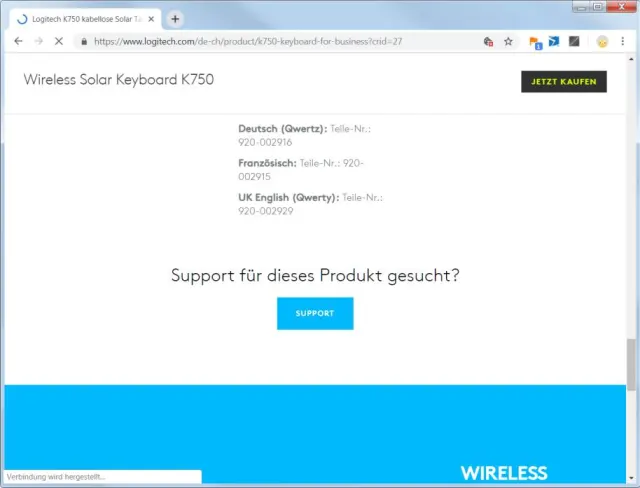Click the JETZT KAUFEN button
Viewport: 640px width, 488px height.
564,82
